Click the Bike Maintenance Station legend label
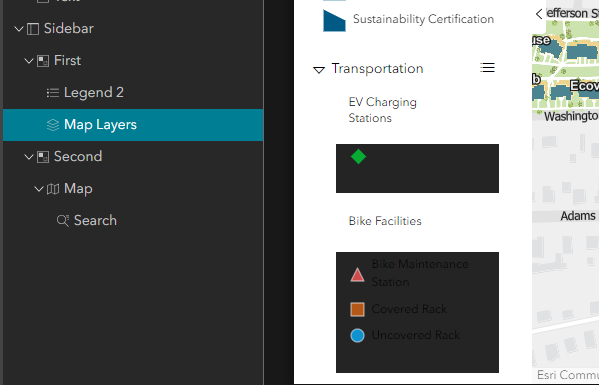This screenshot has height=385, width=599. coord(420,273)
